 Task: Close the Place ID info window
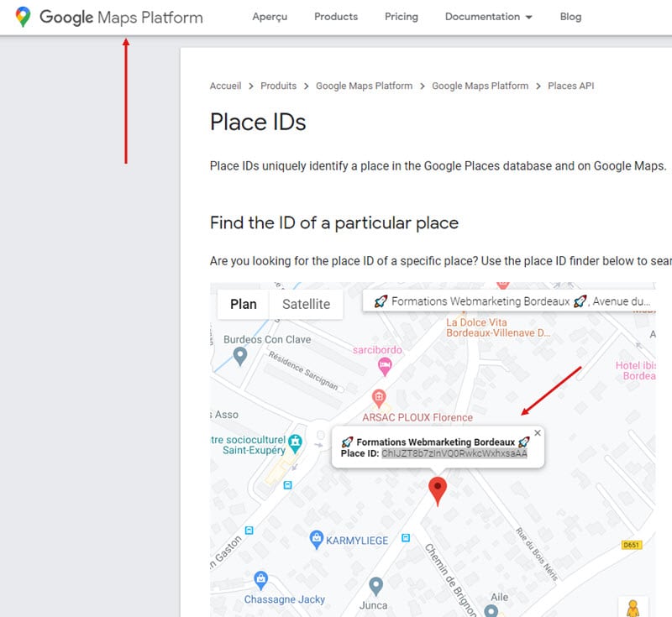[538, 433]
